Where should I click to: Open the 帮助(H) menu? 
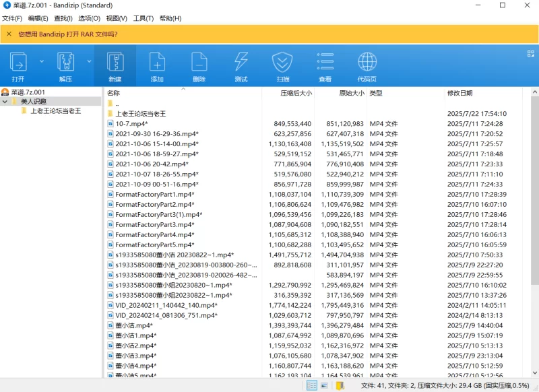(x=170, y=19)
